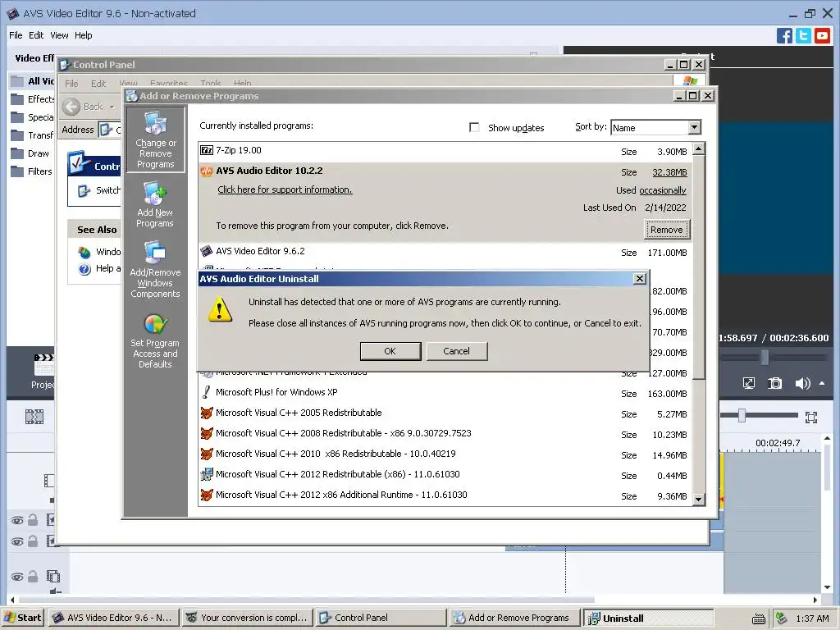Viewport: 840px width, 630px height.
Task: Click the Start button on taskbar
Action: 23,618
